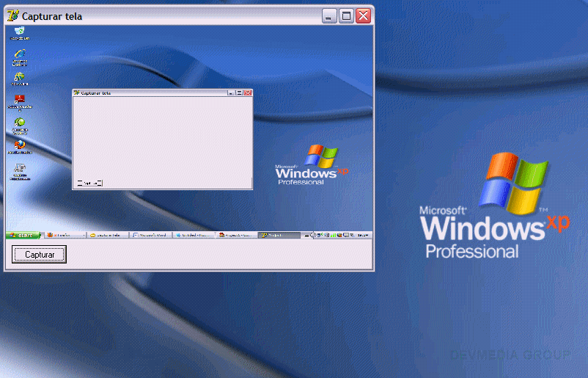Click the Adobe Reader desktop icon

click(x=20, y=99)
